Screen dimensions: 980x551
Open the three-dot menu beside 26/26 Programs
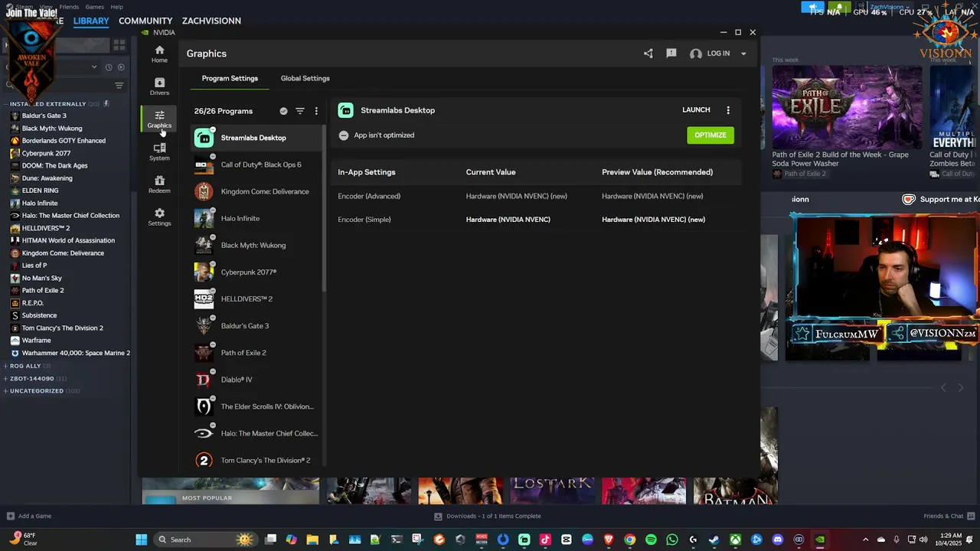316,111
